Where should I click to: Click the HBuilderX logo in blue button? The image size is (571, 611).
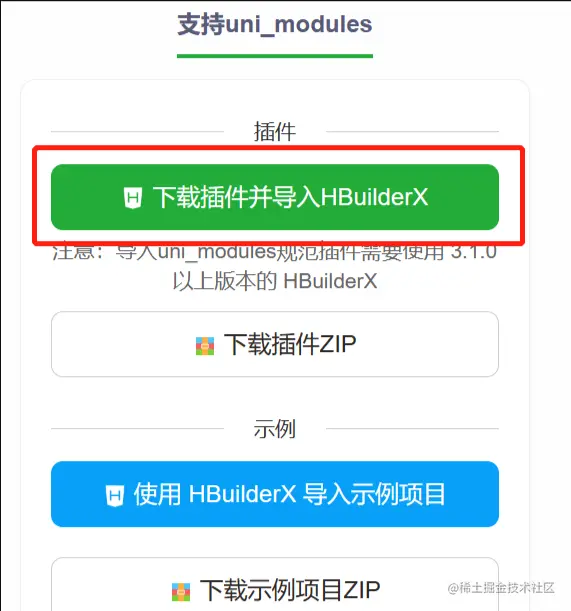(115, 495)
